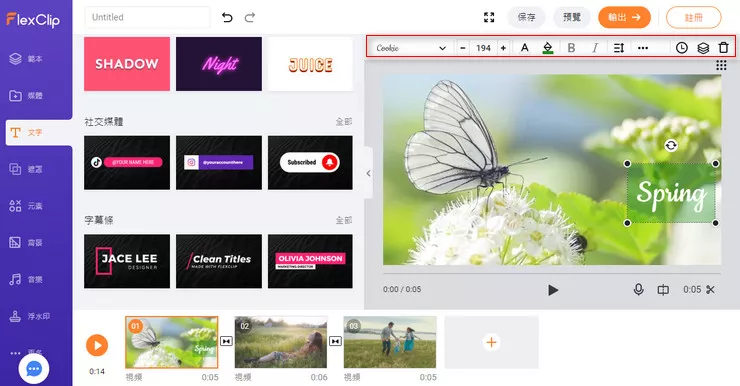
Task: Select the Night neon text style
Action: (219, 64)
